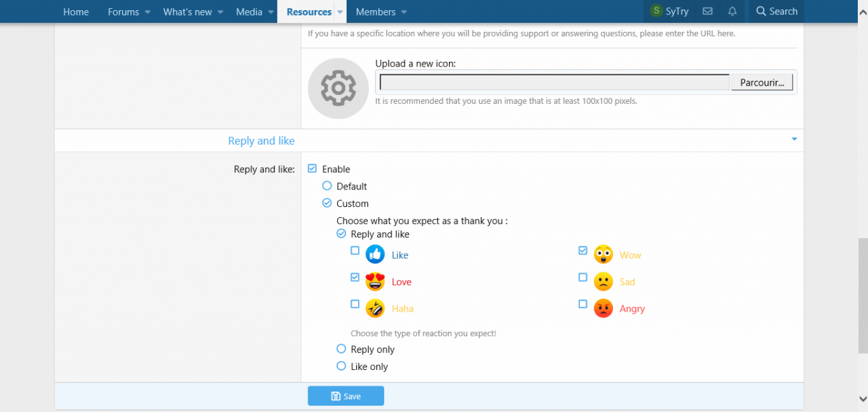Choose the Default radio option
Screen dimensions: 868x412
pos(327,185)
